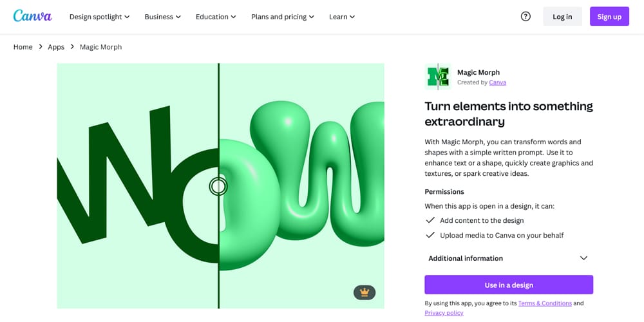This screenshot has width=644, height=322.
Task: Go to Home in the breadcrumb
Action: [23, 47]
